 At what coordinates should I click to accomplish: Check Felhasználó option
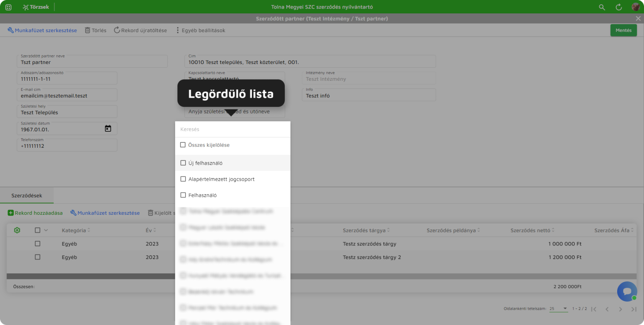click(x=183, y=195)
